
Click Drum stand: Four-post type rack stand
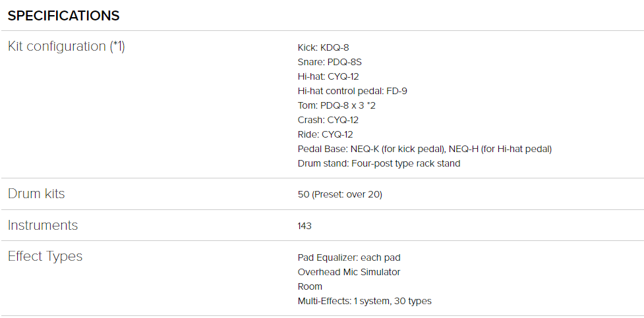(x=379, y=163)
